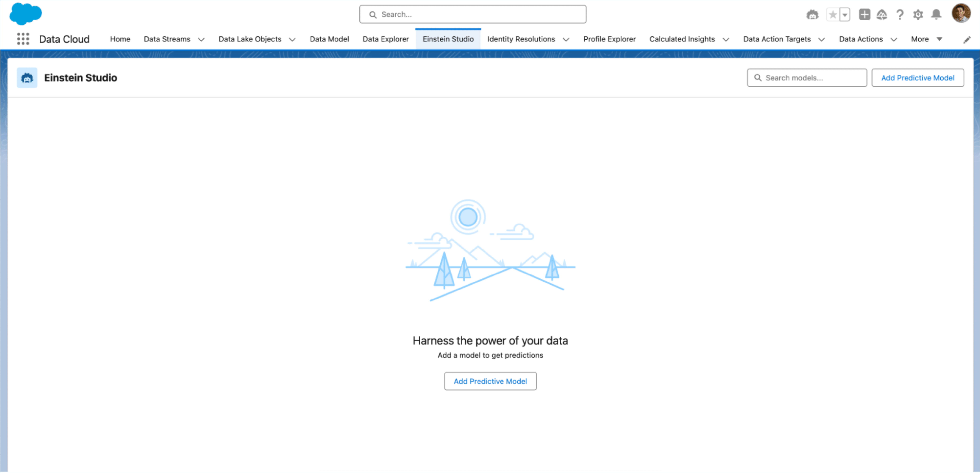Open the App Launcher grid icon
The image size is (980, 473).
point(23,39)
